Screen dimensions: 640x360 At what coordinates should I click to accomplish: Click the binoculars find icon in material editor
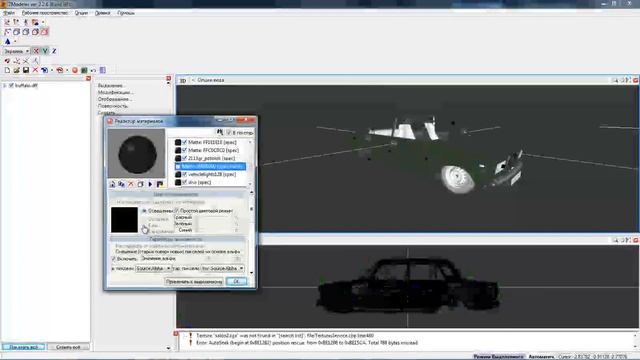pyautogui.click(x=220, y=132)
